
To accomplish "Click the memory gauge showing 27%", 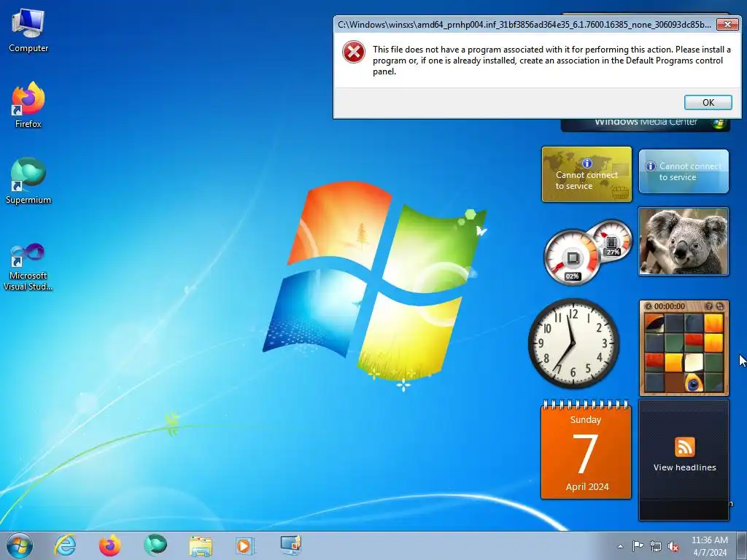I will tap(612, 241).
